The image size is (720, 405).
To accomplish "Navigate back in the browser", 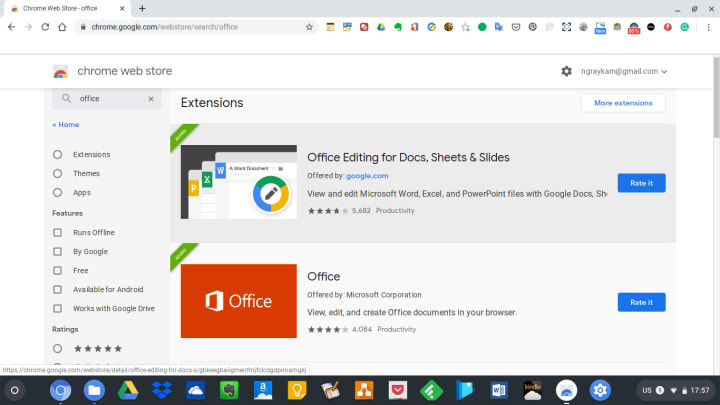I will [11, 27].
